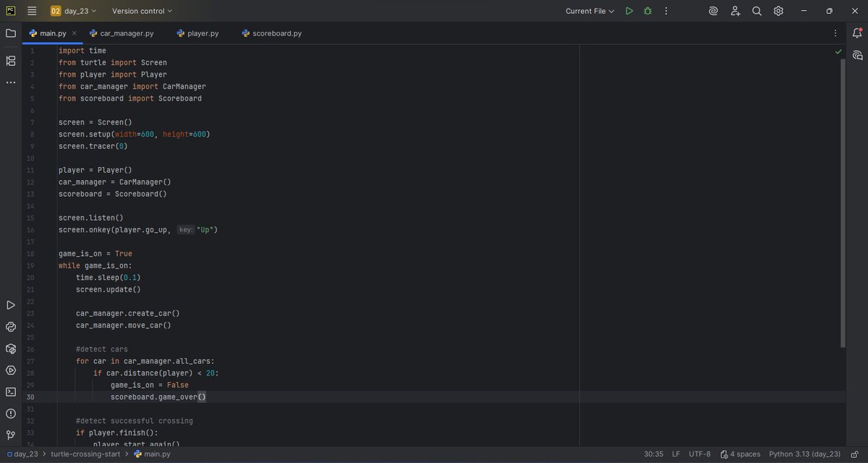Start debugging with the green bug icon
Screen dimensions: 868x463
coord(647,11)
